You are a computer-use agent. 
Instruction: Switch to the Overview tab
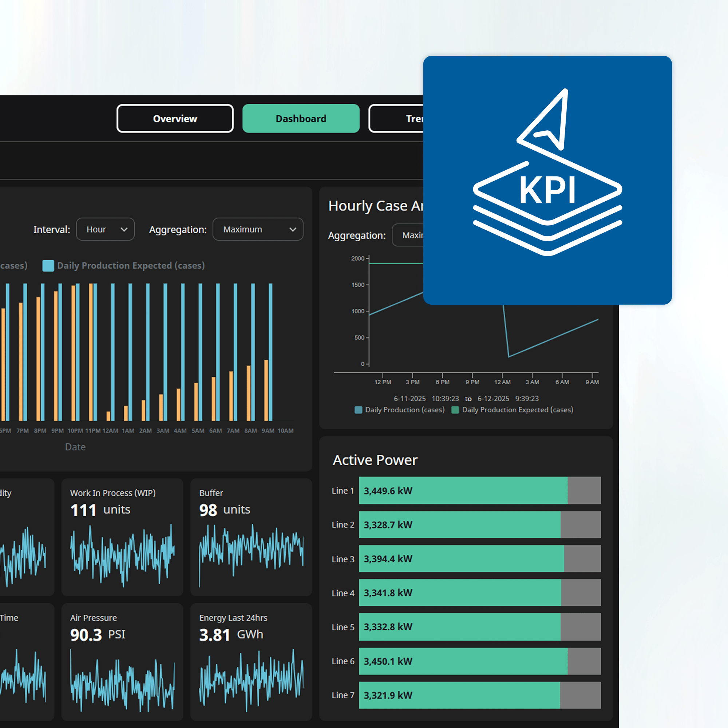(175, 119)
